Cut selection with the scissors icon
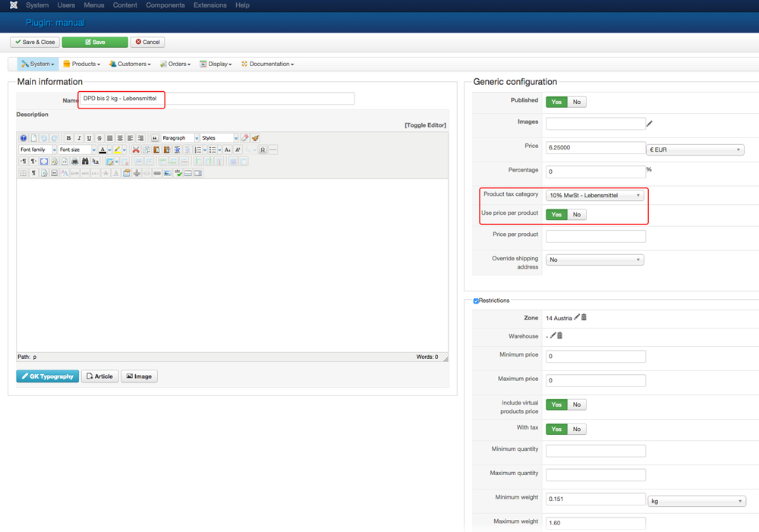 (x=136, y=150)
